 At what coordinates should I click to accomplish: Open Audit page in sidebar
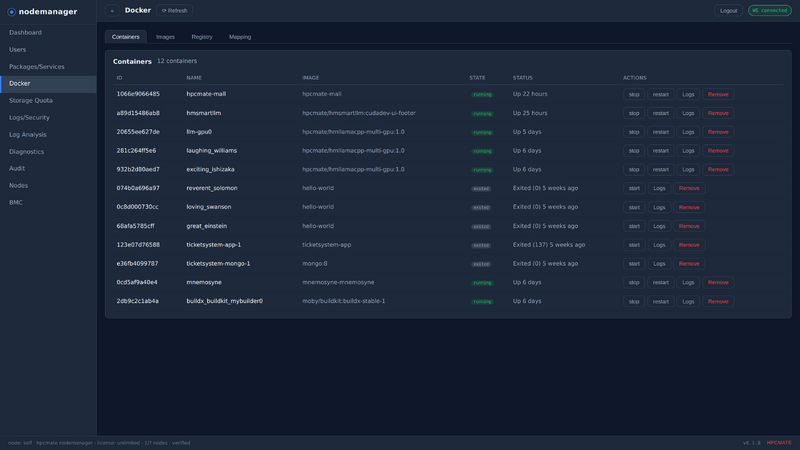[48, 168]
